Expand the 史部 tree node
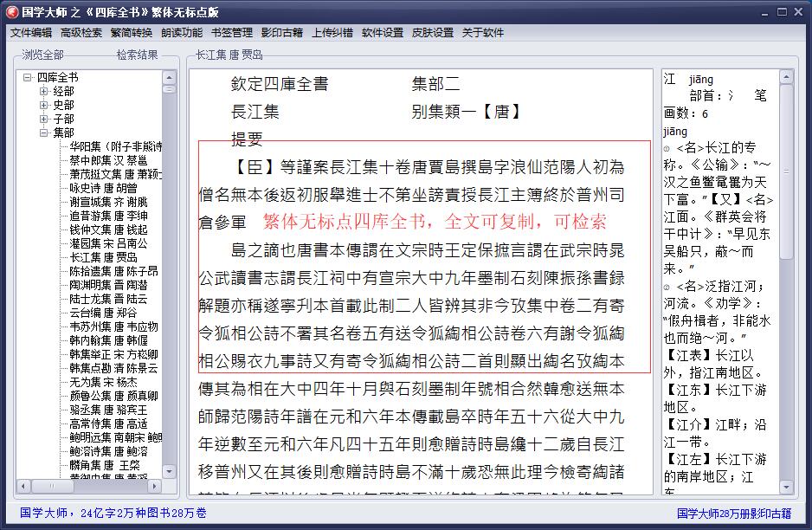Screen dimensions: 812x530 pyautogui.click(x=44, y=105)
